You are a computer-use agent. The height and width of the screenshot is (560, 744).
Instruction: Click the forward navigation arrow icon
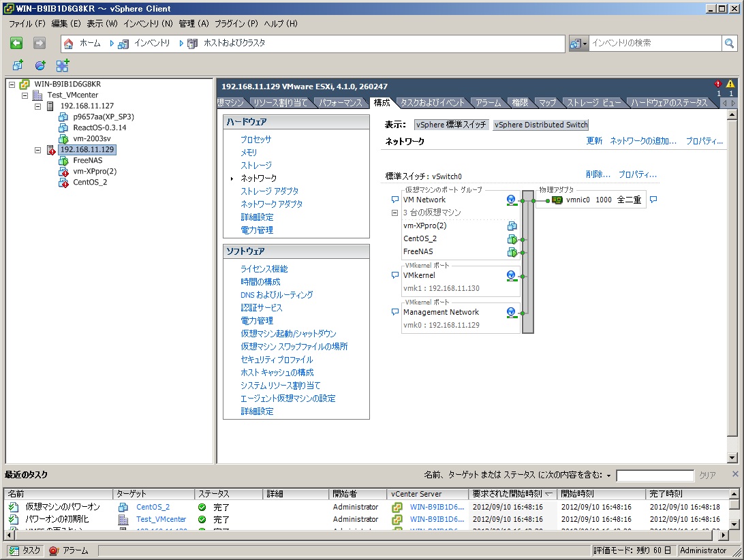(x=40, y=43)
